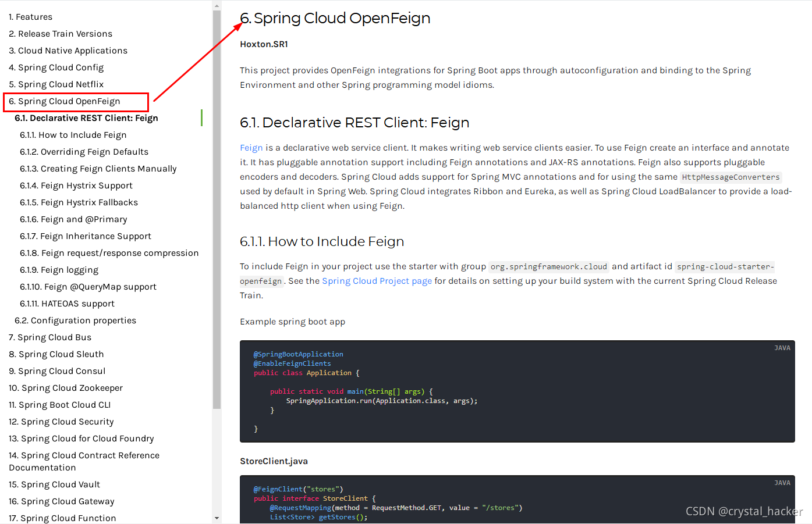Go to '16. Spring Cloud Gateway'
This screenshot has height=524, width=812.
coord(62,501)
